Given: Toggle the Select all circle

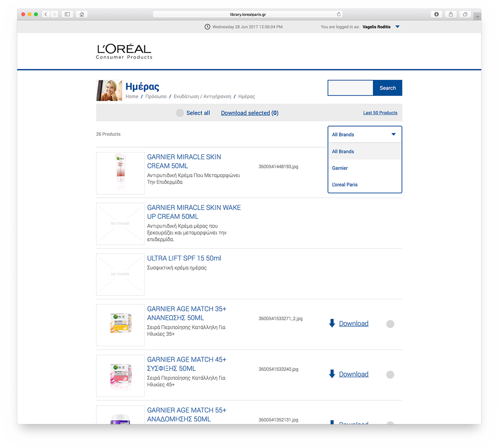Looking at the screenshot, I should pos(180,113).
